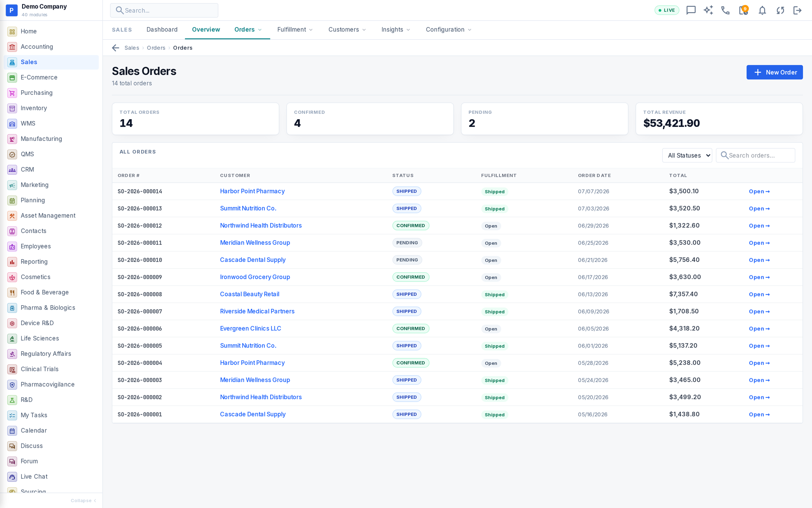Open Marketing module in sidebar
812x508 pixels.
(51, 185)
